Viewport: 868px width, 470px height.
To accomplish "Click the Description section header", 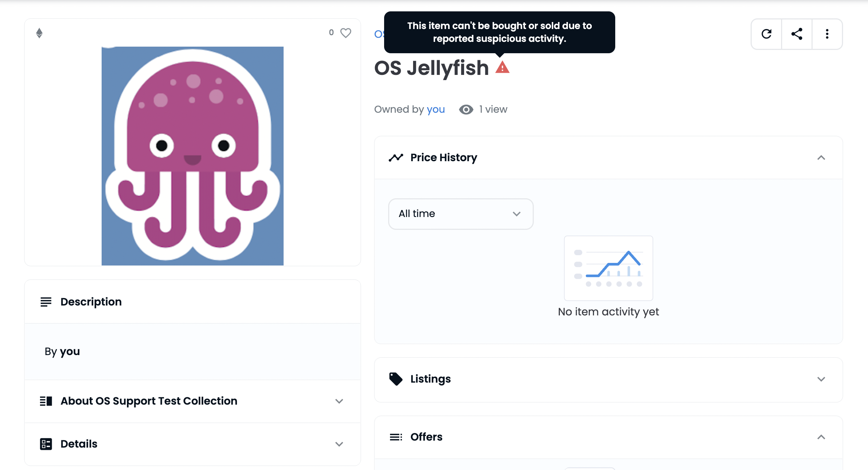I will pyautogui.click(x=91, y=302).
